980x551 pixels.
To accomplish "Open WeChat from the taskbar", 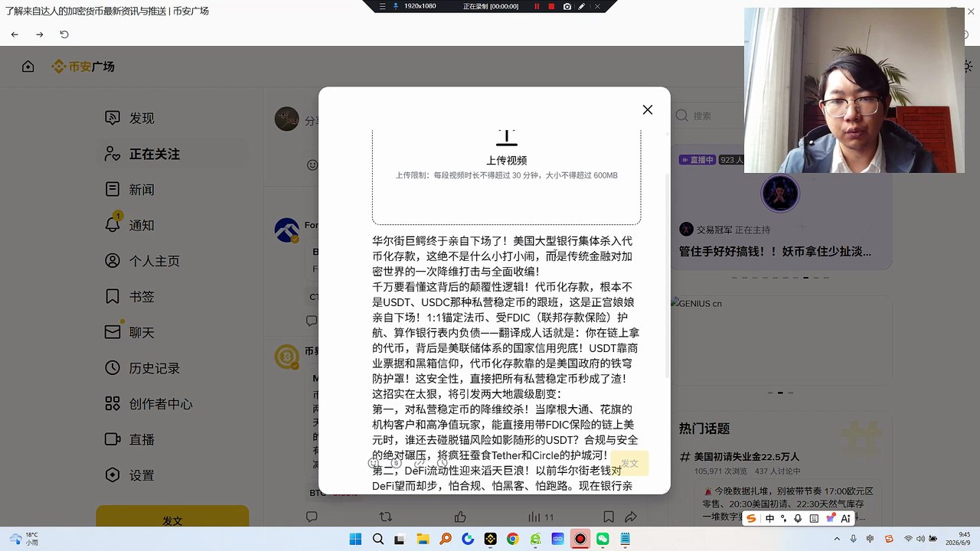I will pos(603,539).
